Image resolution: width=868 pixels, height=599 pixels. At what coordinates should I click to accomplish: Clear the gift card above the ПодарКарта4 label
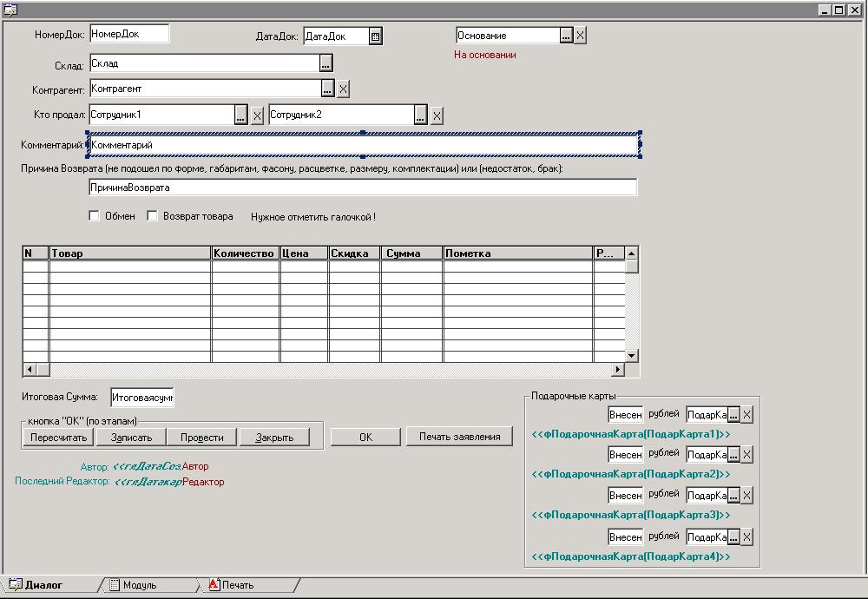(746, 537)
